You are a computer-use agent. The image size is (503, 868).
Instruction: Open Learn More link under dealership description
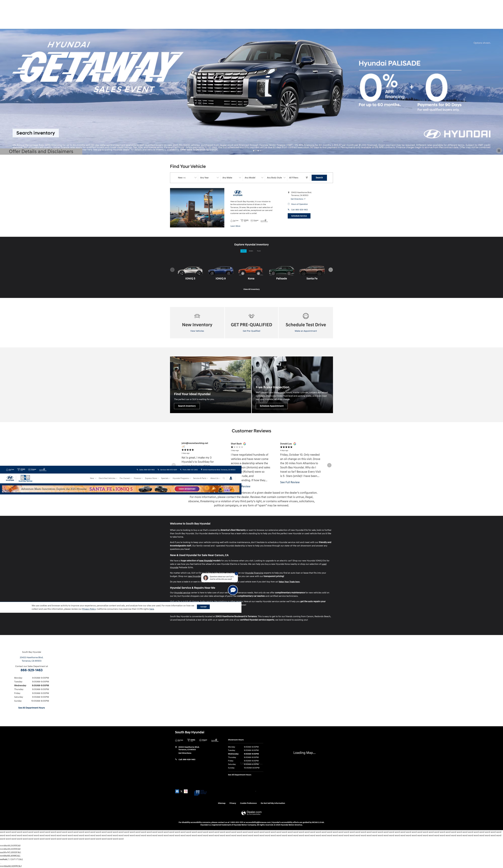(x=235, y=226)
